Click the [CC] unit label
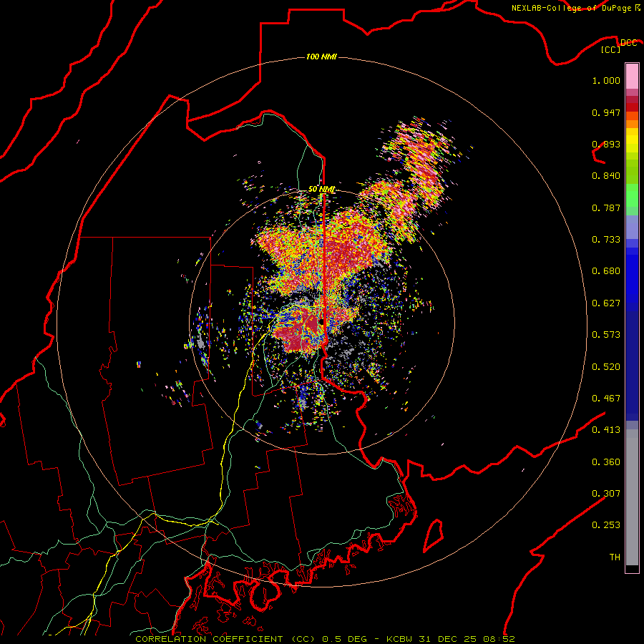This screenshot has height=644, width=644. tap(610, 49)
